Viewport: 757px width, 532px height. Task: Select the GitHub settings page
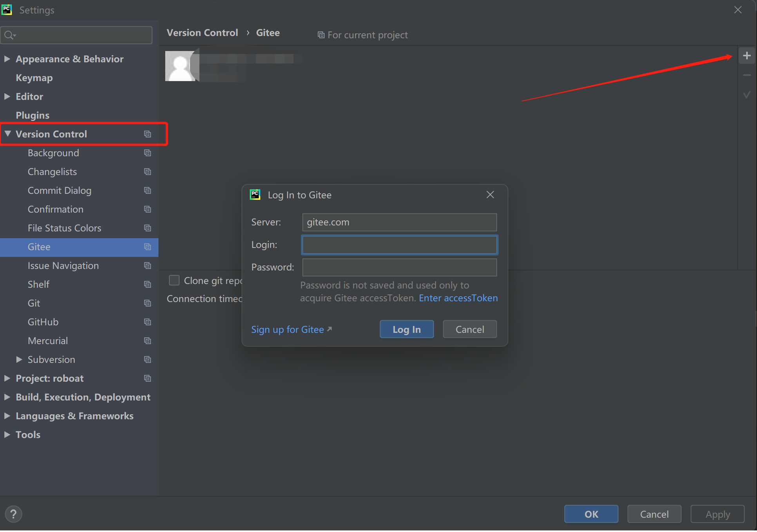pyautogui.click(x=43, y=322)
